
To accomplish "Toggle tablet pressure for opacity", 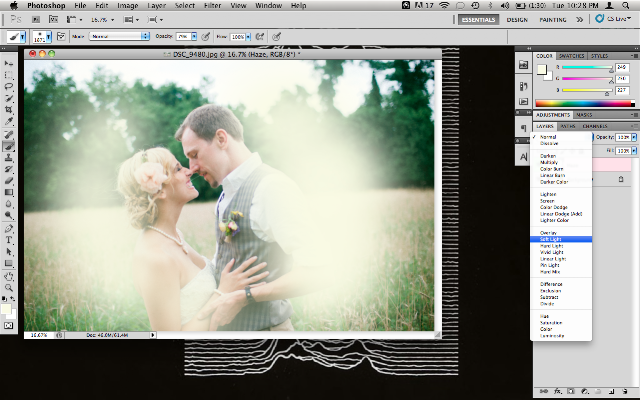I will point(206,37).
